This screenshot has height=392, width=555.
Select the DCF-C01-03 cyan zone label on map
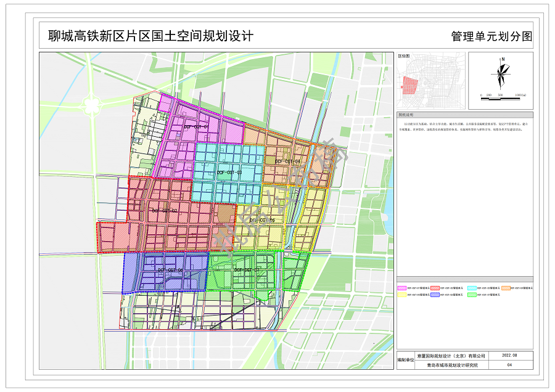tap(229, 173)
